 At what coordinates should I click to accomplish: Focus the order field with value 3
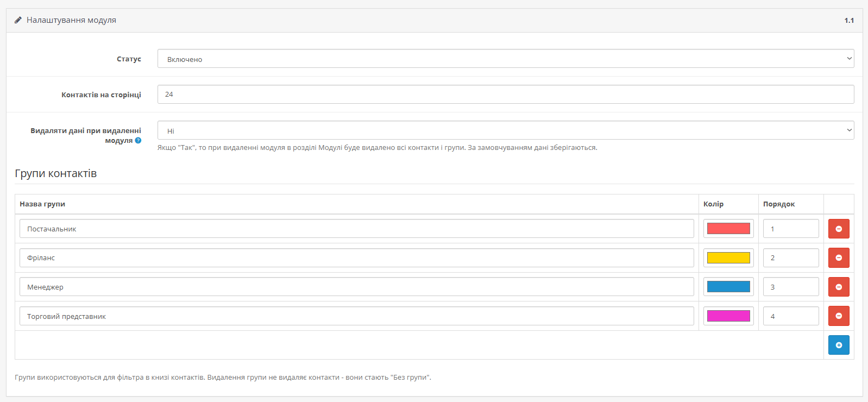791,287
